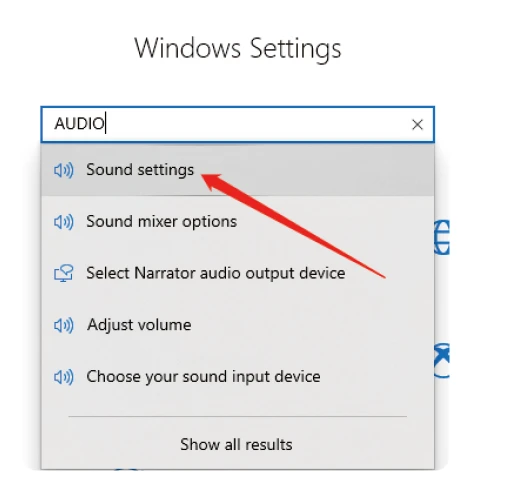Click the speaker icon next to Sound mixer options
This screenshot has height=481, width=513.
coord(64,222)
